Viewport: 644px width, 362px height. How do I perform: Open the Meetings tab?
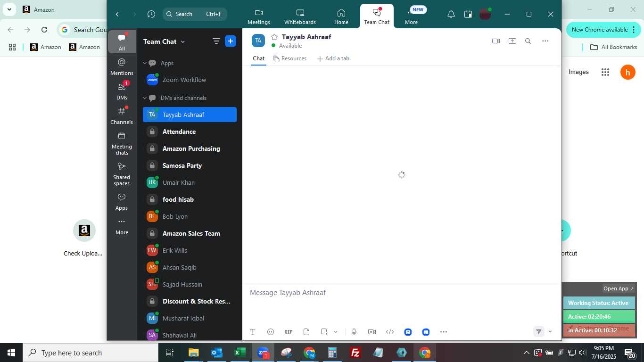click(x=258, y=16)
